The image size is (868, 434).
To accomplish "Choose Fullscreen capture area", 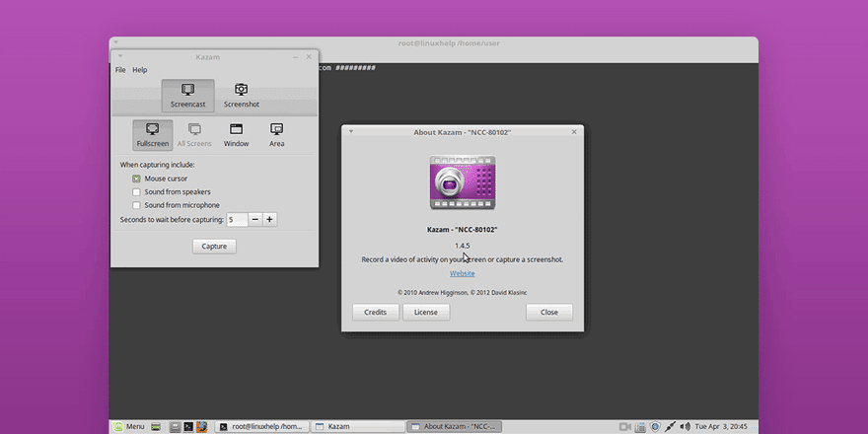I will click(153, 135).
